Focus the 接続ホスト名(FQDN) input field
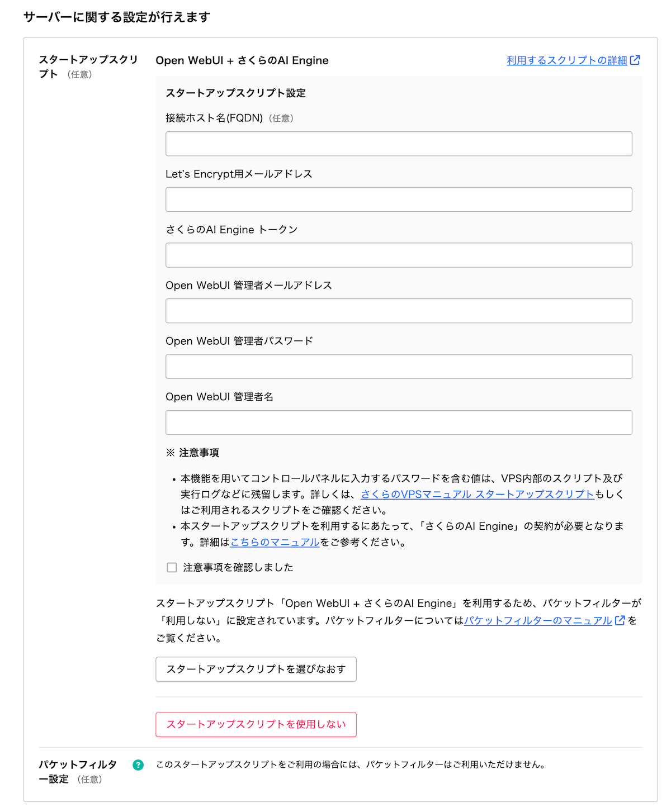Image resolution: width=671 pixels, height=812 pixels. [398, 144]
